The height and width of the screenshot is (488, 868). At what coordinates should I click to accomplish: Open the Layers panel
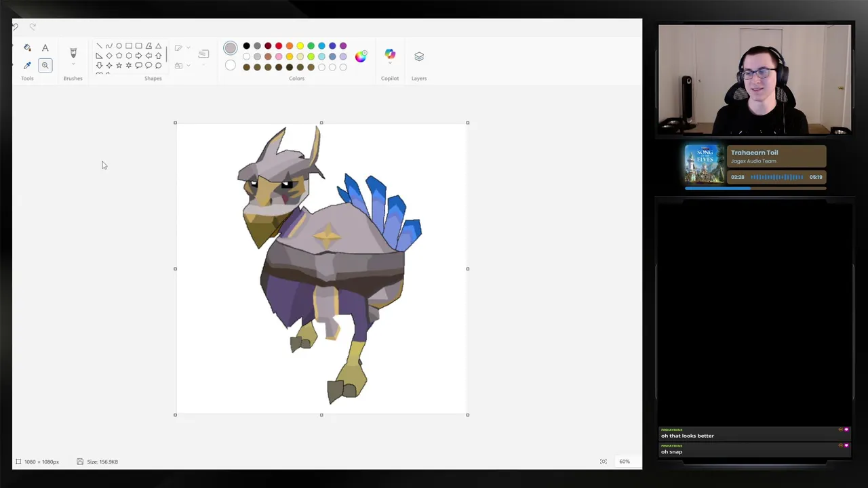click(419, 56)
